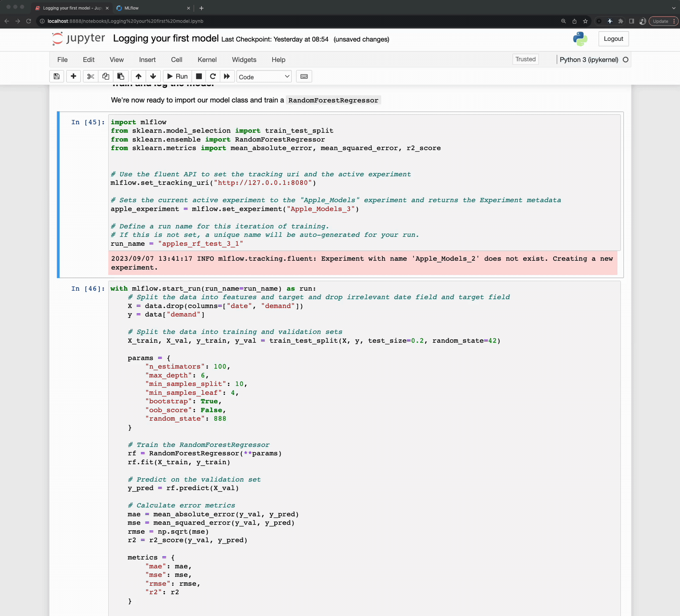
Task: Click the save and checkpoint icon
Action: 57,77
